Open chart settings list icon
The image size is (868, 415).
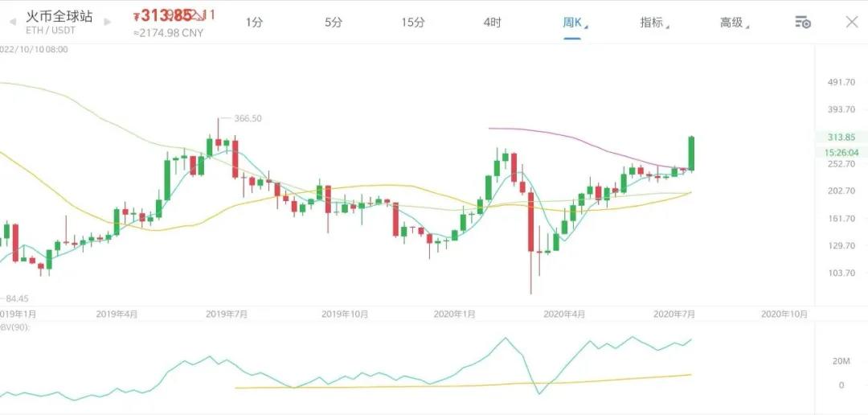802,23
